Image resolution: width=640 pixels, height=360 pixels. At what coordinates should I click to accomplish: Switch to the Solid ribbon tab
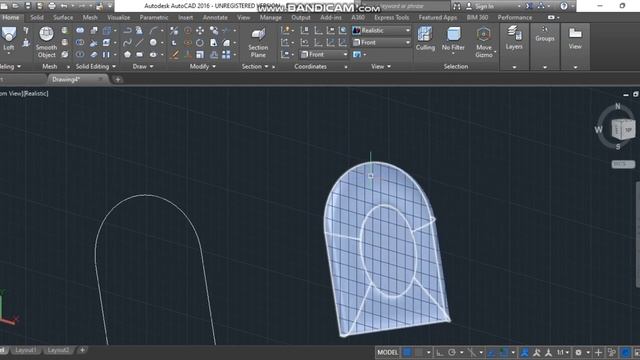37,18
